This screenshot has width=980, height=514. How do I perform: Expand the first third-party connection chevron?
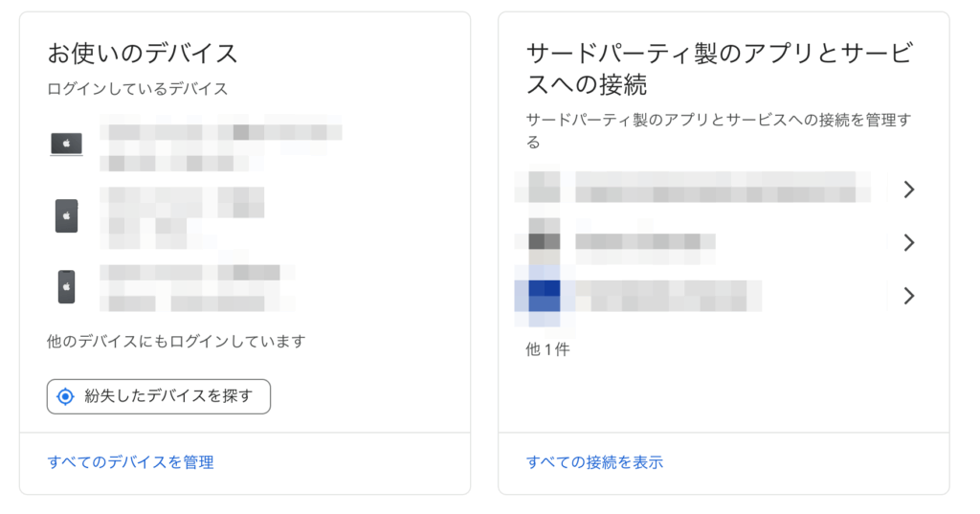908,190
